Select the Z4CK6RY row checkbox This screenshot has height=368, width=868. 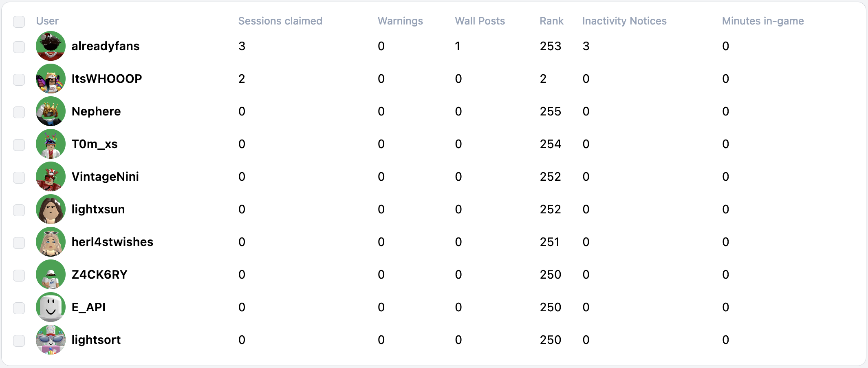click(19, 275)
